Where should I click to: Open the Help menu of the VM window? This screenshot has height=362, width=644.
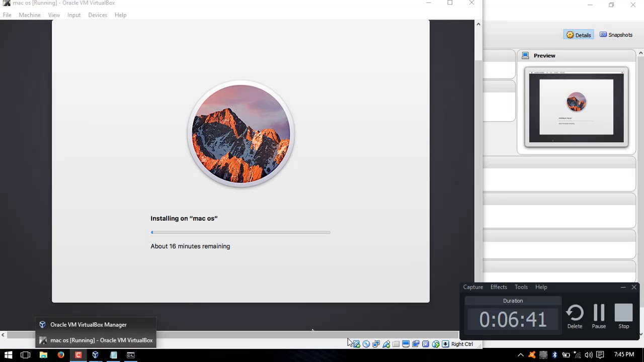coord(120,15)
